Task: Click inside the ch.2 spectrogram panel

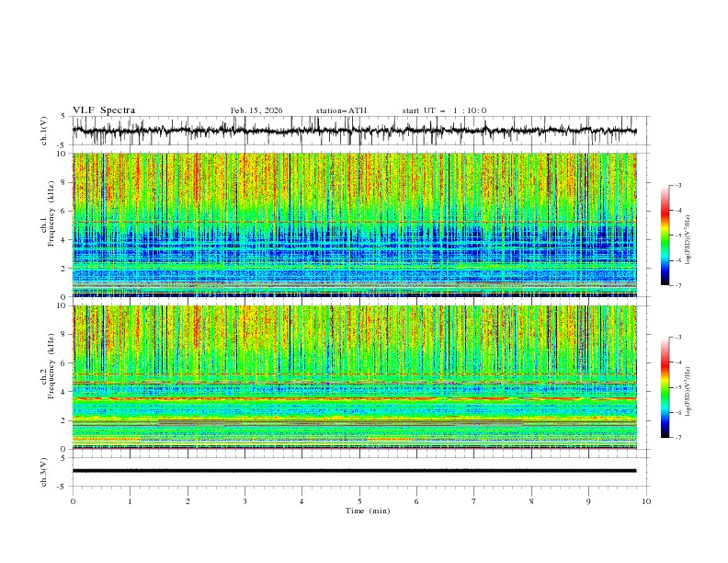Action: click(354, 377)
